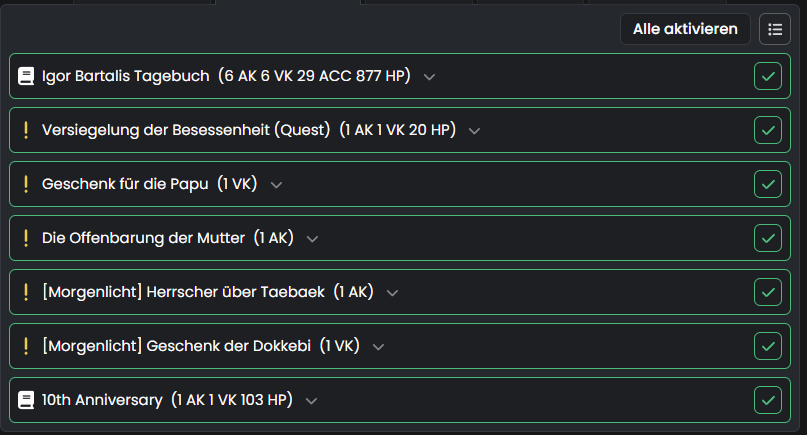Click exclamation icon for Versiegelung der Besessenheit

click(x=26, y=130)
